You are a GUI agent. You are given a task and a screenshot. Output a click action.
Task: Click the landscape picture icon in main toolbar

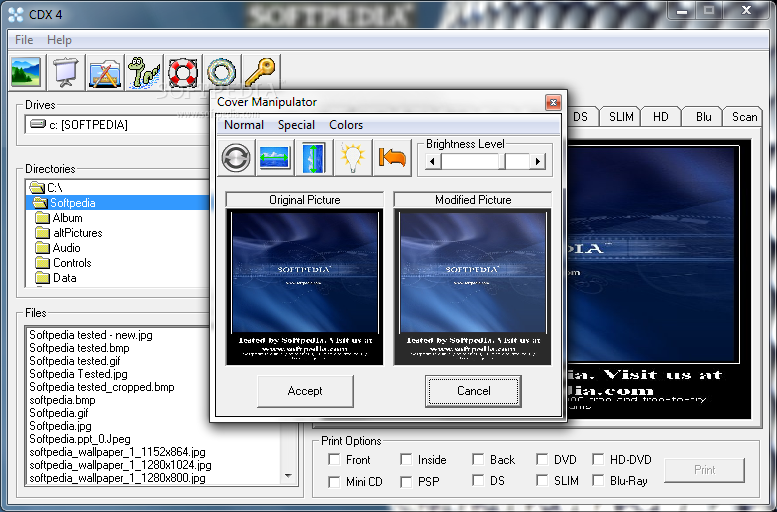pos(26,72)
